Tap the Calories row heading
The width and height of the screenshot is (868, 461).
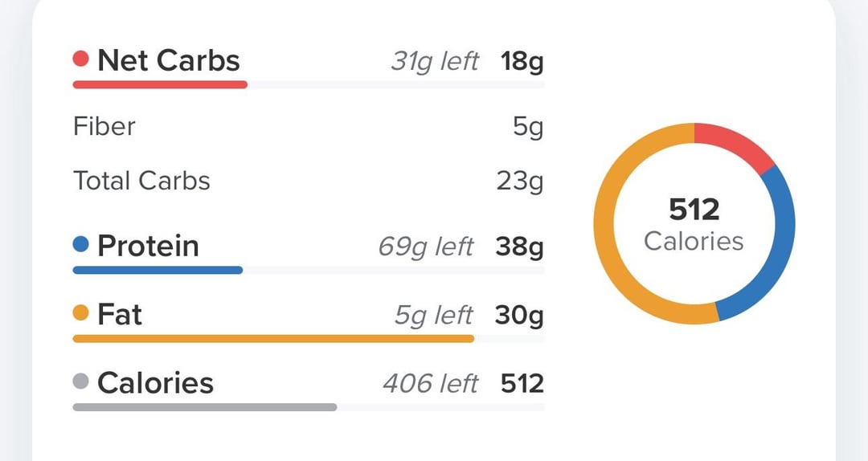(x=155, y=383)
